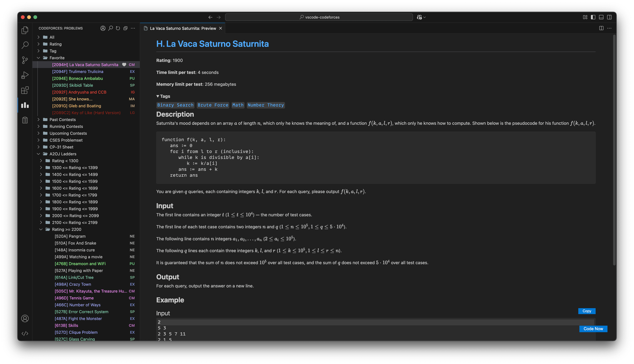Viewport: 634px width, 364px height.
Task: Open the Extensions view
Action: pos(25,90)
